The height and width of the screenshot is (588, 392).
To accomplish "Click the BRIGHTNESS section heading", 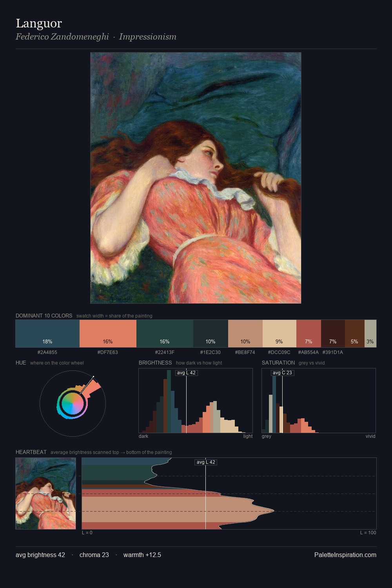I will [x=155, y=363].
